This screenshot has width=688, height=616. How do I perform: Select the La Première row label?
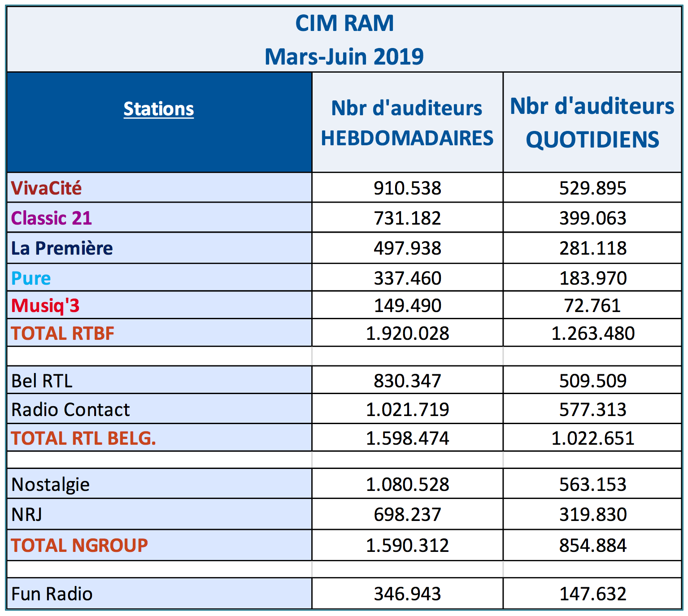point(62,248)
